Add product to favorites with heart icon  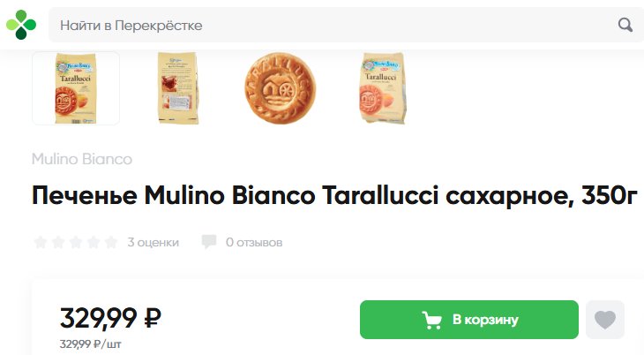[605, 320]
